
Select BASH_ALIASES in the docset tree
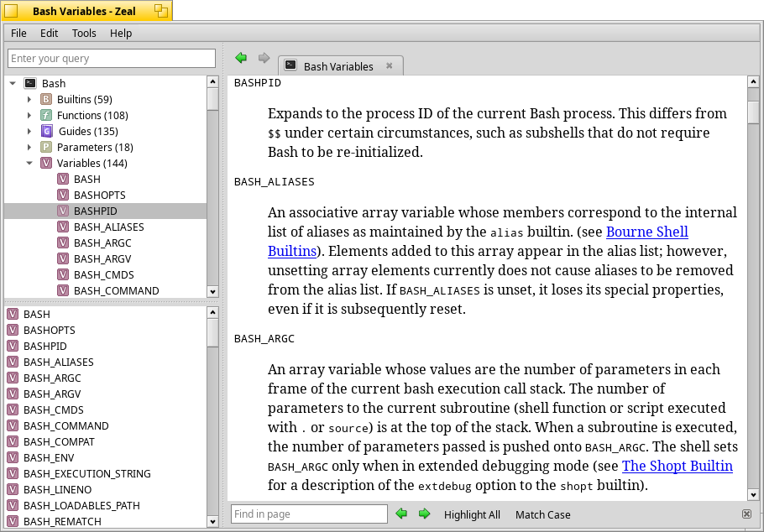coord(108,227)
